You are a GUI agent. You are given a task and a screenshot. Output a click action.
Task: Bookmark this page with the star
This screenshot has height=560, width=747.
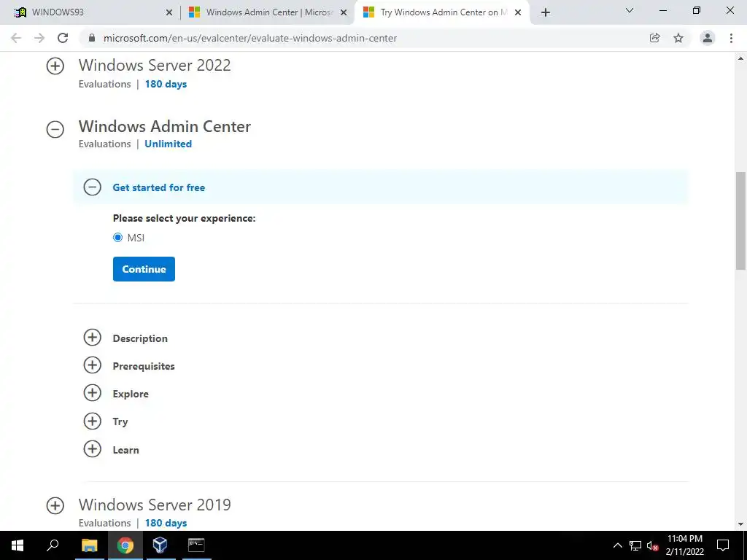point(678,38)
